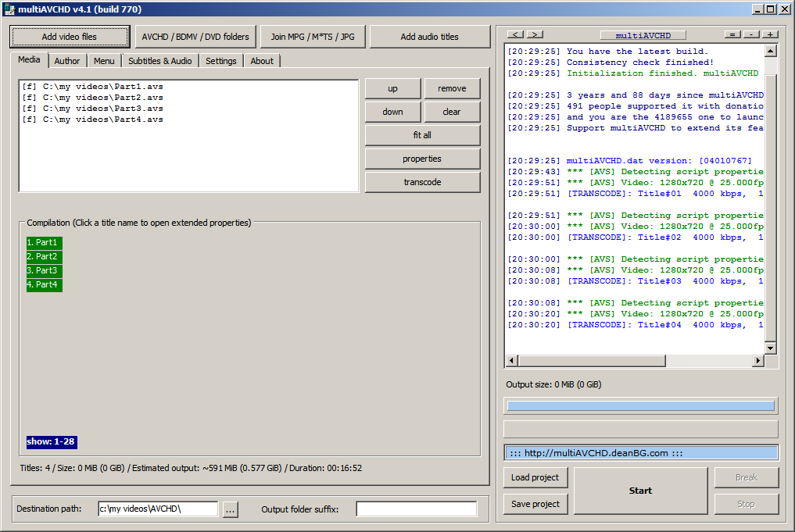Click the multiAVCHD label above the log
The height and width of the screenshot is (532, 795).
(x=643, y=35)
